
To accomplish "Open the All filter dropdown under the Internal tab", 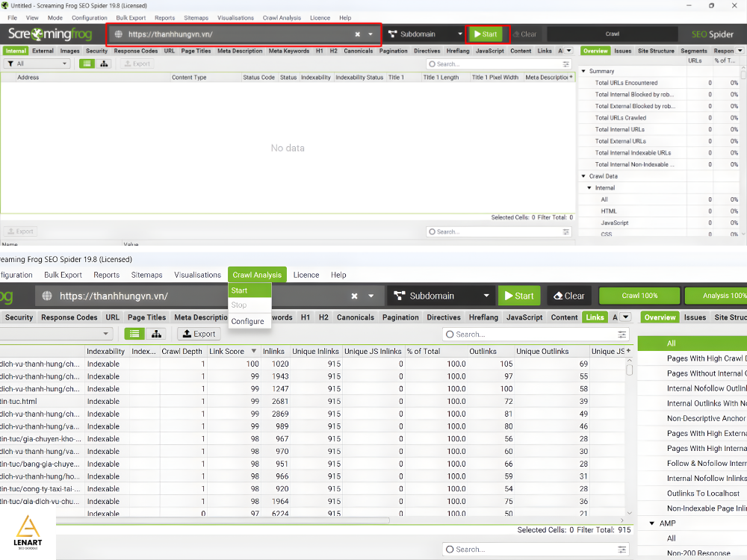I will [x=36, y=63].
